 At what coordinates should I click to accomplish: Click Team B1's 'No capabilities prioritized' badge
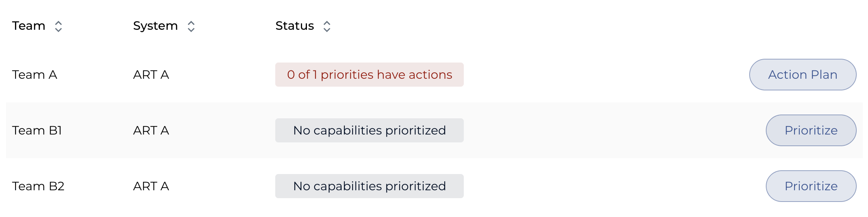click(370, 130)
